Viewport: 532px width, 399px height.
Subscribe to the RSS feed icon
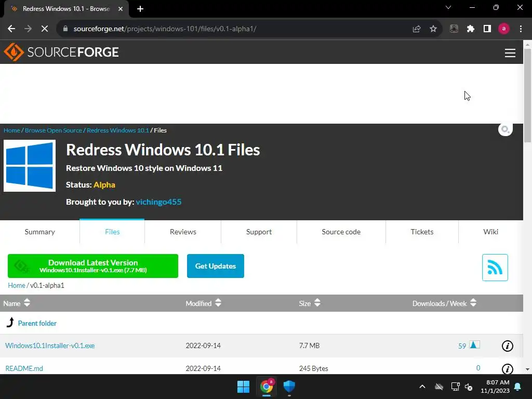pyautogui.click(x=495, y=268)
